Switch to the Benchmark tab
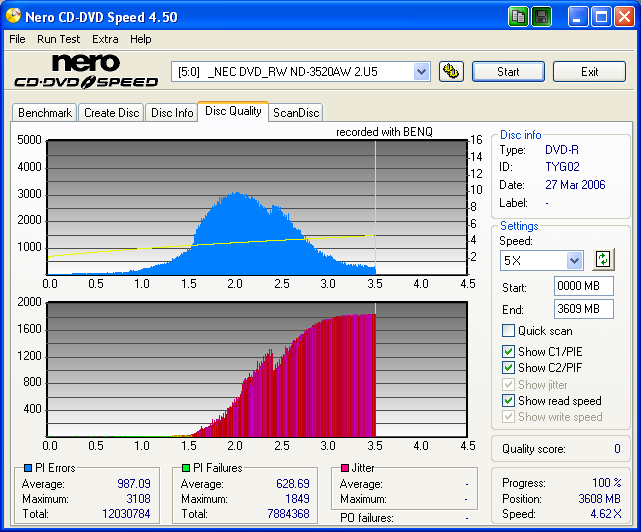Image resolution: width=641 pixels, height=532 pixels. click(x=45, y=112)
